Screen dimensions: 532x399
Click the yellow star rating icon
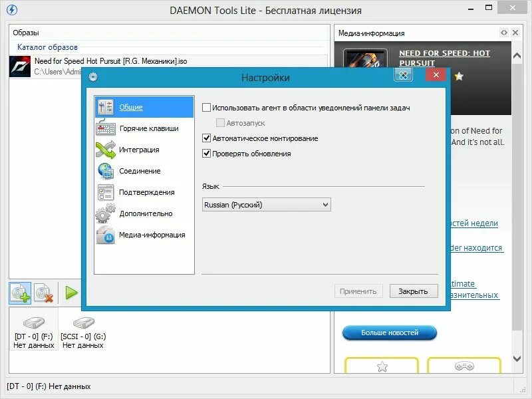click(459, 76)
